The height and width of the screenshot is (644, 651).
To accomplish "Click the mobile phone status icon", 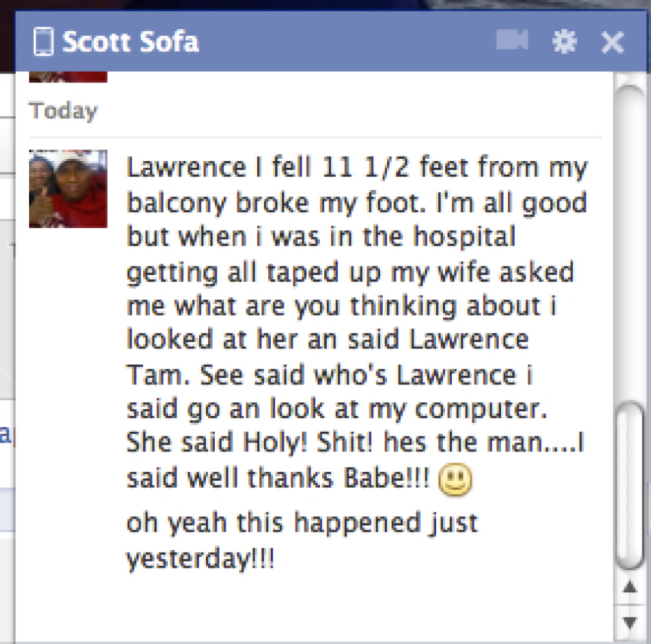I will tap(43, 41).
